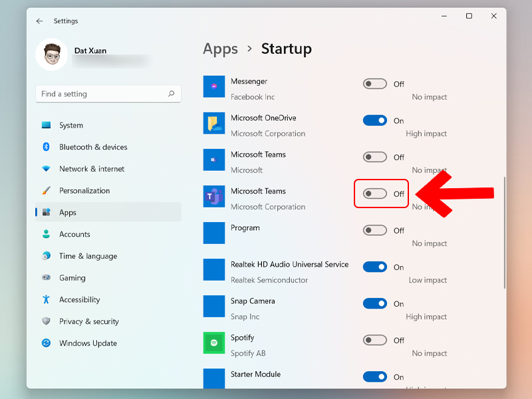Enable the highlighted Microsoft Teams startup toggle
This screenshot has height=399, width=532.
point(375,194)
